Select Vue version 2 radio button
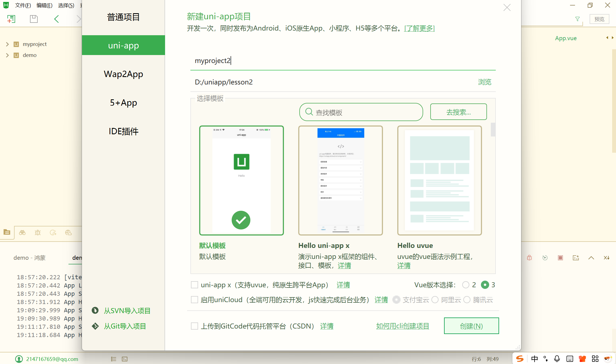 (x=466, y=285)
